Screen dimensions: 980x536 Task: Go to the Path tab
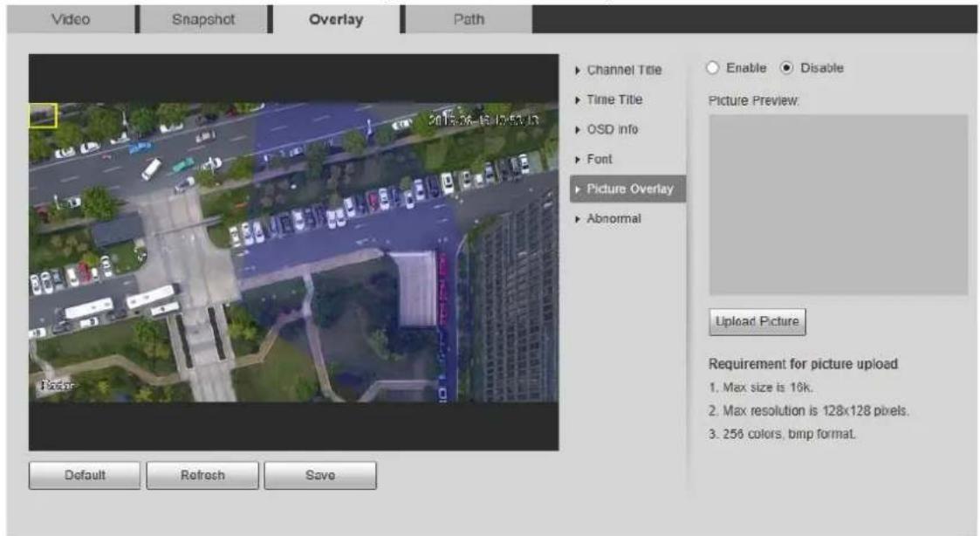469,19
